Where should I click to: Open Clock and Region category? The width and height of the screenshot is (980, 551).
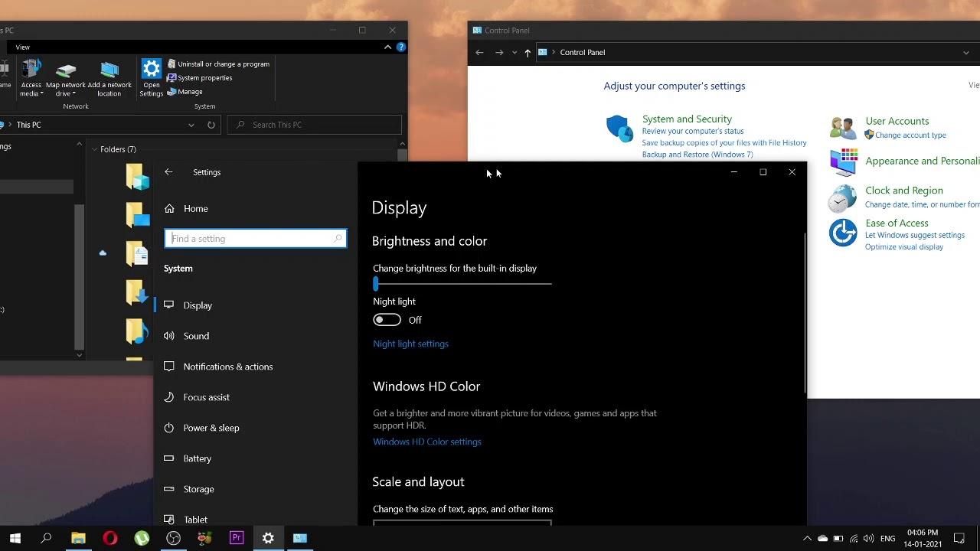[x=904, y=191]
